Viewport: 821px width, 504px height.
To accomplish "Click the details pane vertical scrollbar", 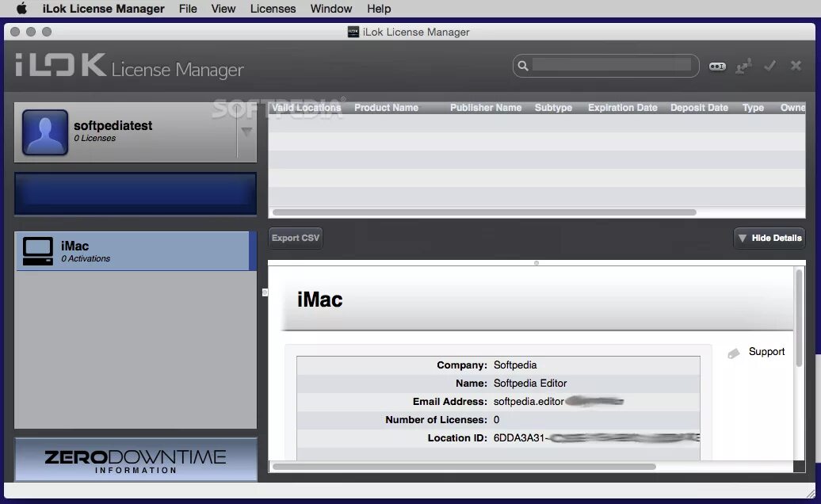I will point(799,318).
